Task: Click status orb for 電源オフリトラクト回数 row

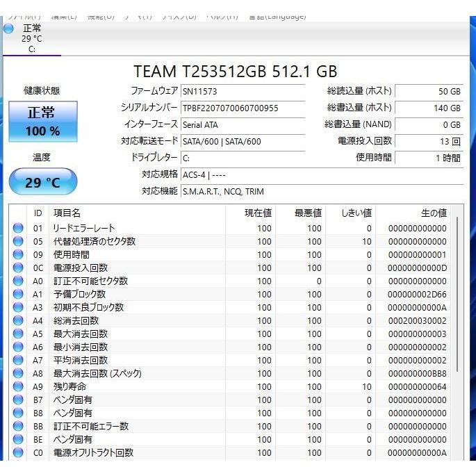Action: (18, 452)
